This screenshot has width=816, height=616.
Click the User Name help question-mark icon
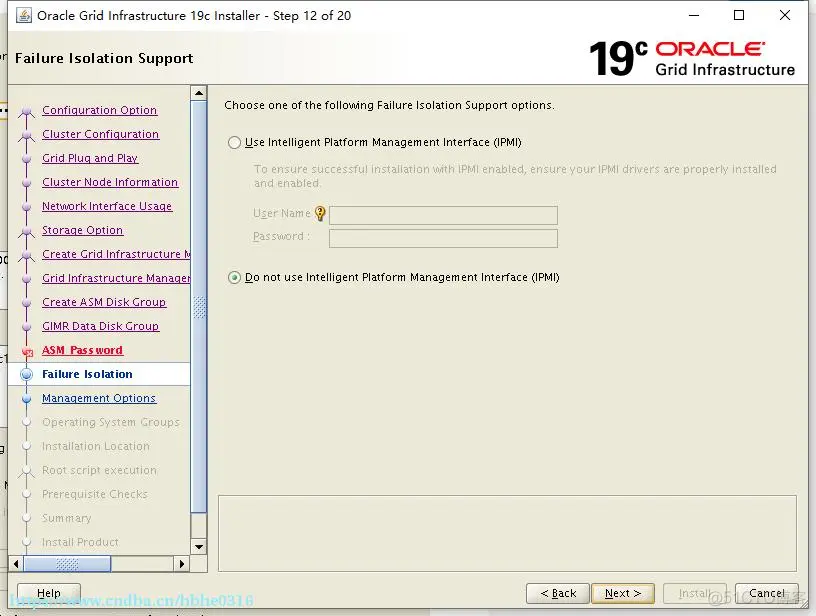coord(320,213)
